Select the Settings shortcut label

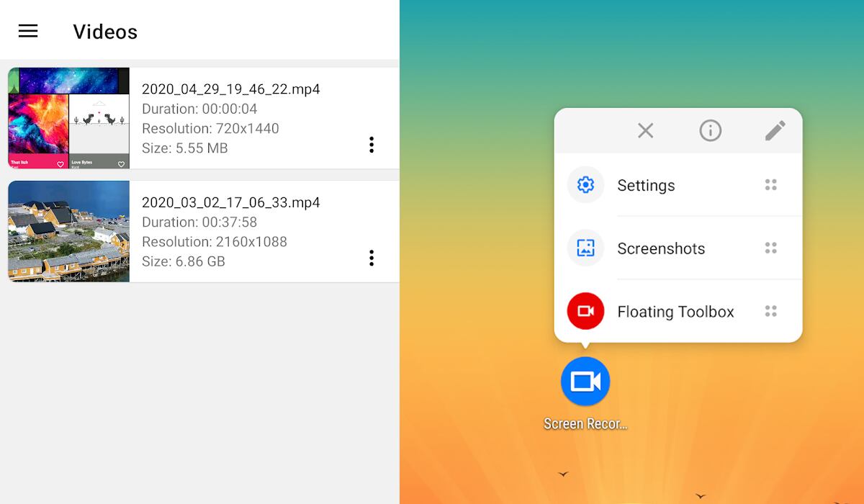click(646, 185)
